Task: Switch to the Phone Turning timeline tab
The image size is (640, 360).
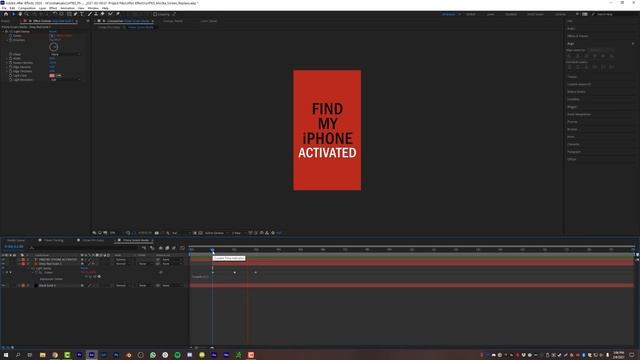Action: 53,240
